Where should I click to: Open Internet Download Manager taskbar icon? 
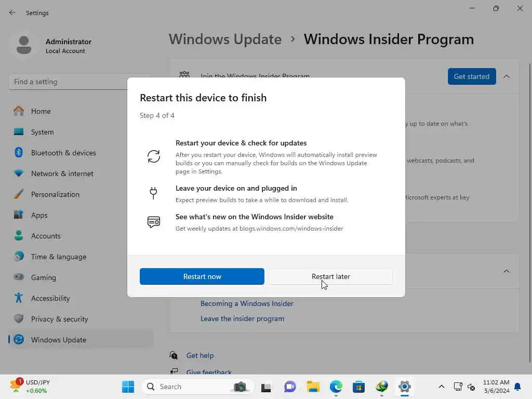click(382, 387)
